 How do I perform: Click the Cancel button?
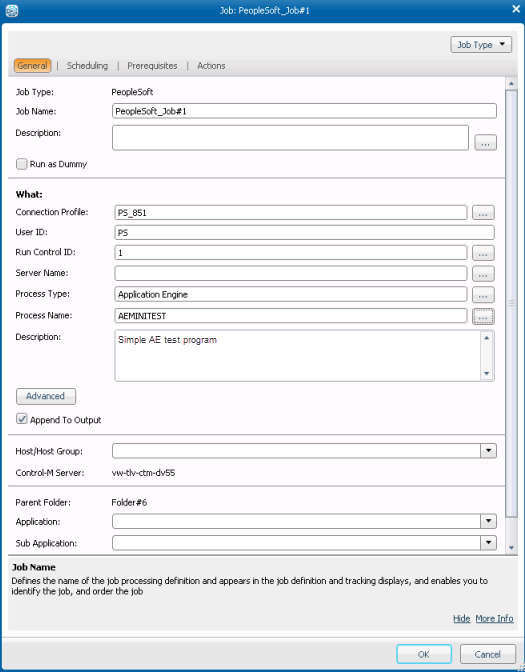(x=488, y=654)
